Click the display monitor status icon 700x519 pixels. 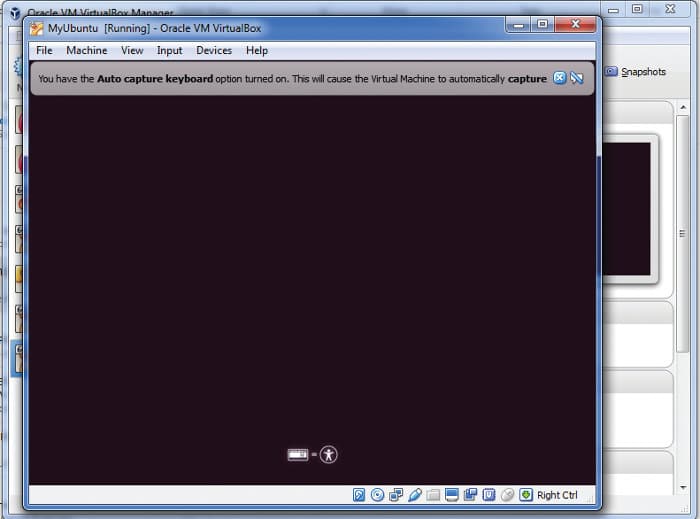pos(452,495)
